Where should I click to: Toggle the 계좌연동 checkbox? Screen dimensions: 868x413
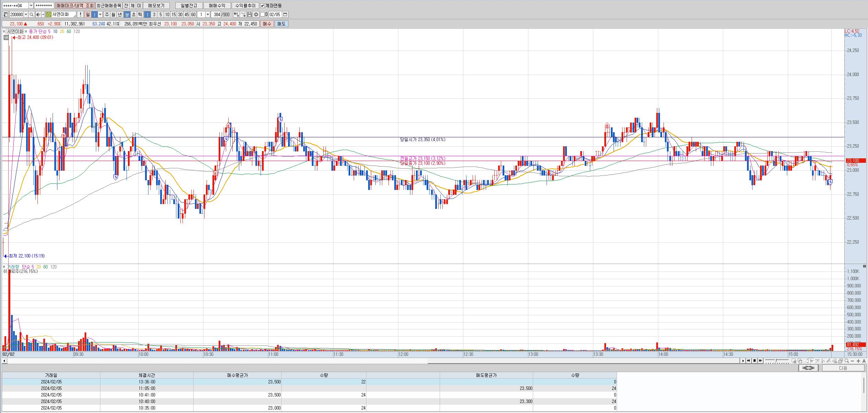(x=263, y=6)
